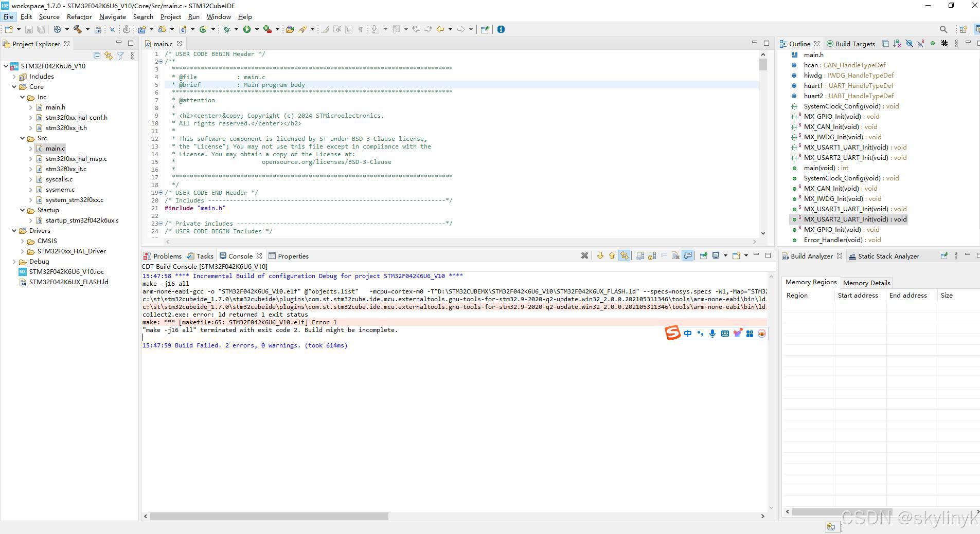Expand the Includes folder in tree
This screenshot has height=534, width=980.
14,76
